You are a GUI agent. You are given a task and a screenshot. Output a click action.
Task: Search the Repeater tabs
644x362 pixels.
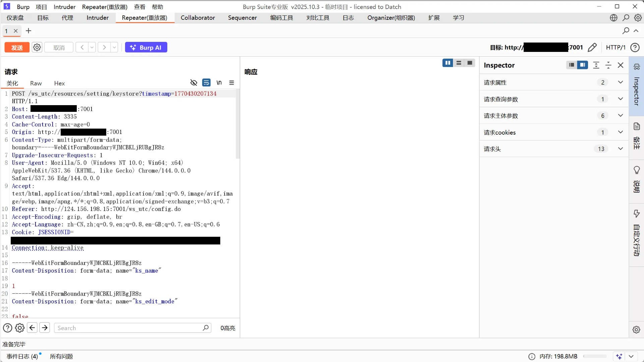[x=626, y=31]
